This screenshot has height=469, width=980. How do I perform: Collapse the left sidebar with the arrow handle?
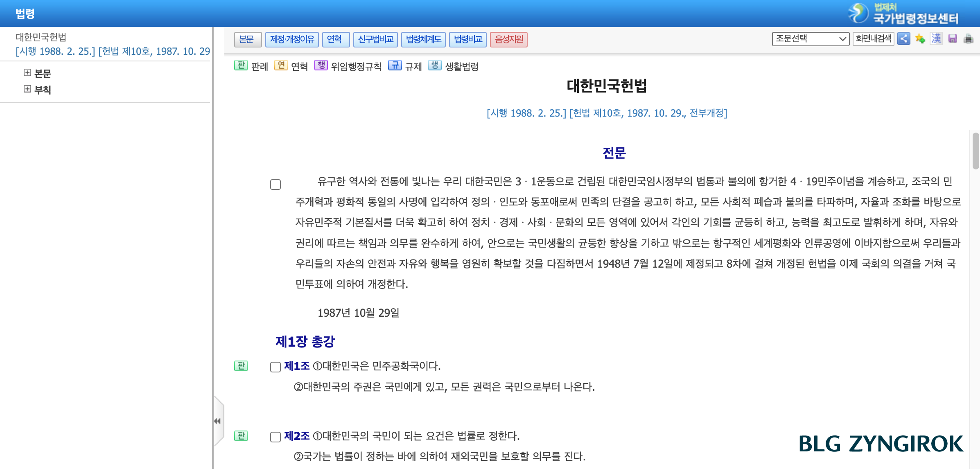tap(217, 422)
